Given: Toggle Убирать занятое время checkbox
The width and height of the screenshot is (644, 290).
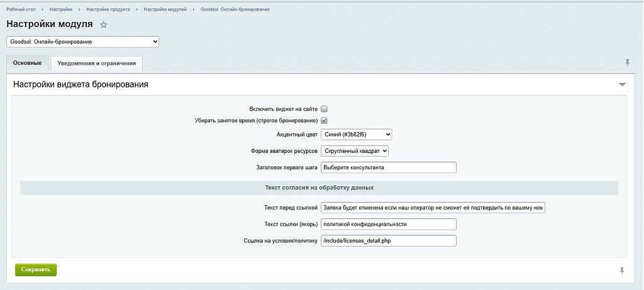Looking at the screenshot, I should click(x=324, y=121).
